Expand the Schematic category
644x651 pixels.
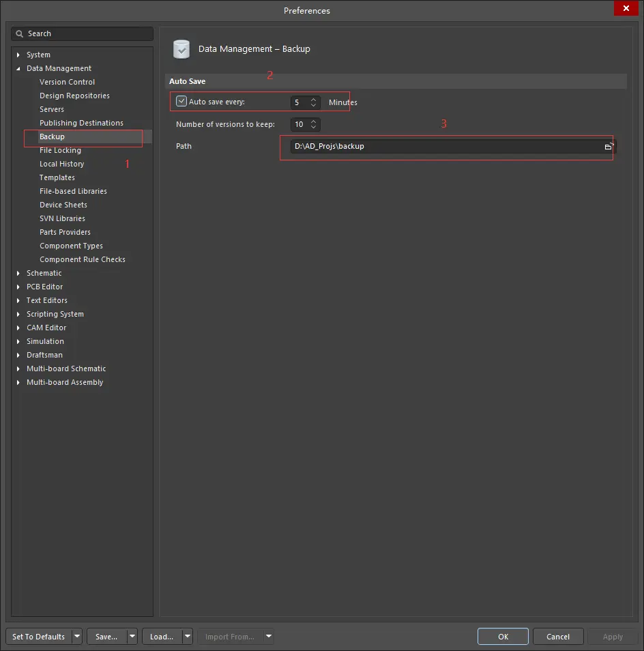tap(18, 273)
